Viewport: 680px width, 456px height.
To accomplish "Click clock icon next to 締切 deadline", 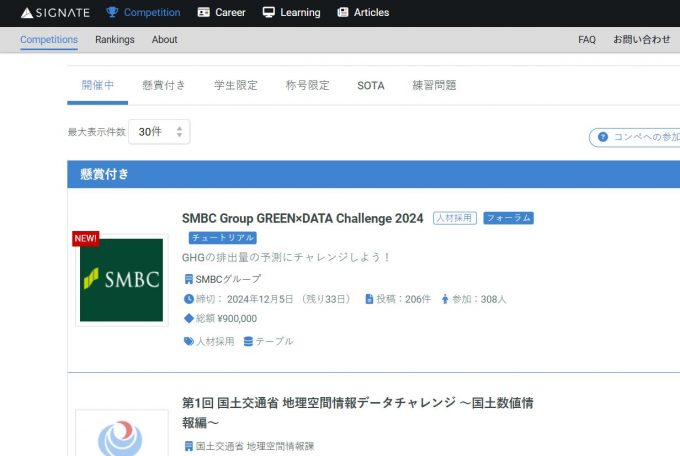I will 189,299.
